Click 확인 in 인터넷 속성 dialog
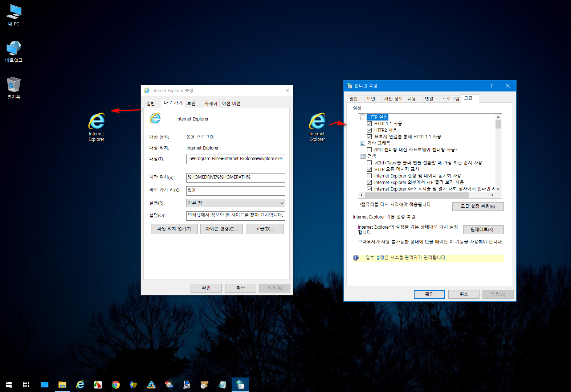This screenshot has height=392, width=571. click(x=429, y=294)
